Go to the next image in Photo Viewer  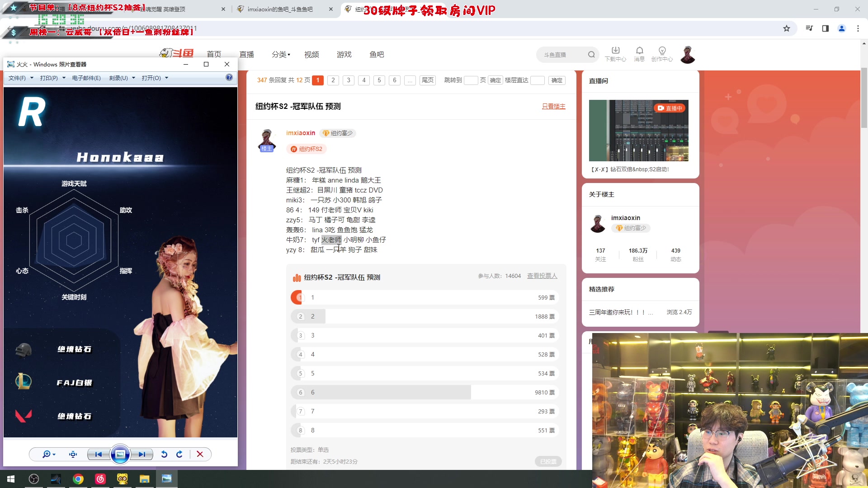point(142,454)
